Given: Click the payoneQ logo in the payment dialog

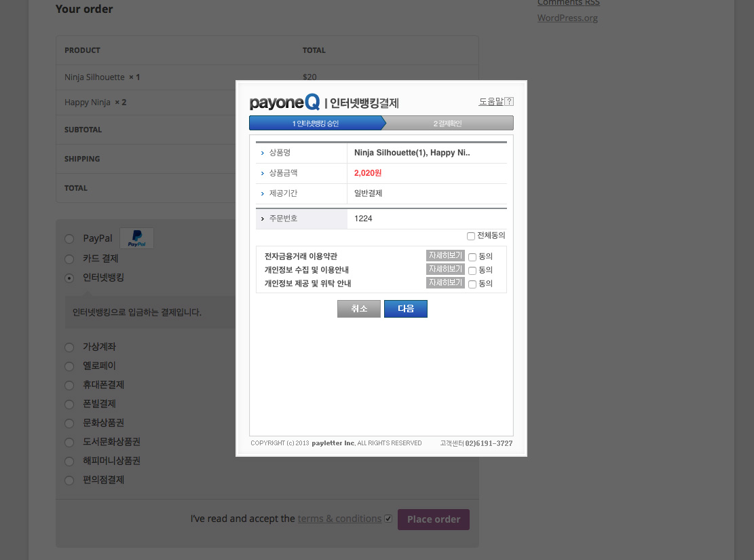Looking at the screenshot, I should pos(284,102).
